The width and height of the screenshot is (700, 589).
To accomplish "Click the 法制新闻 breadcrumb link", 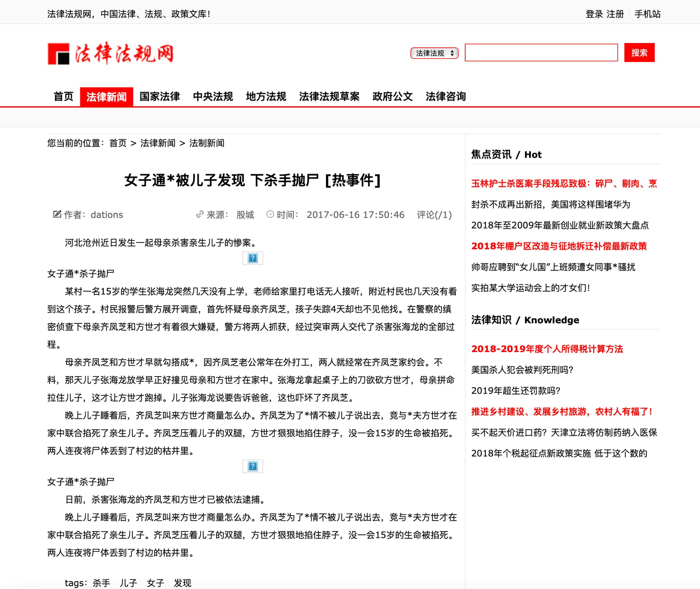I will (x=207, y=143).
